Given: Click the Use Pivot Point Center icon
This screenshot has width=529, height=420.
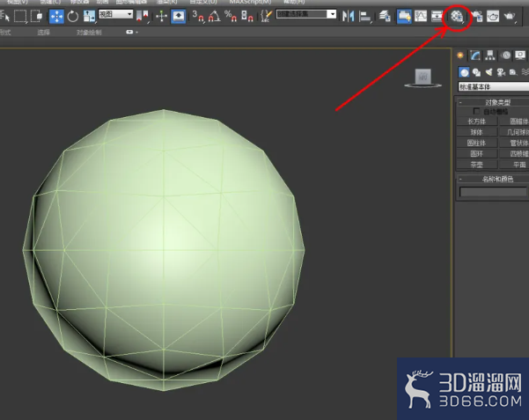Looking at the screenshot, I should (x=143, y=16).
